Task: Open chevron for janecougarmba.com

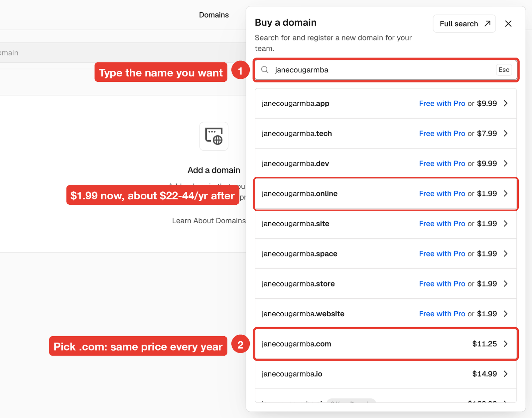Action: (506, 344)
